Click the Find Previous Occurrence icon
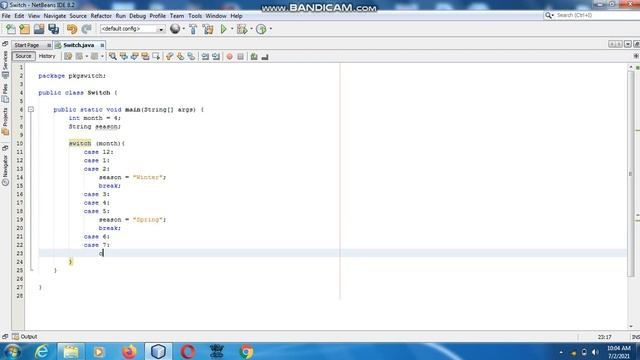 coord(123,56)
